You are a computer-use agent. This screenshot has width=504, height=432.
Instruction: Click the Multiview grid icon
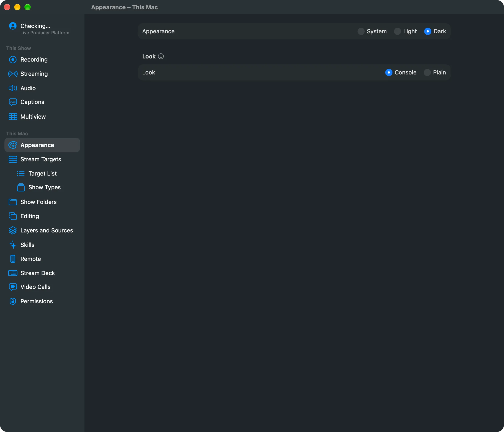tap(13, 117)
